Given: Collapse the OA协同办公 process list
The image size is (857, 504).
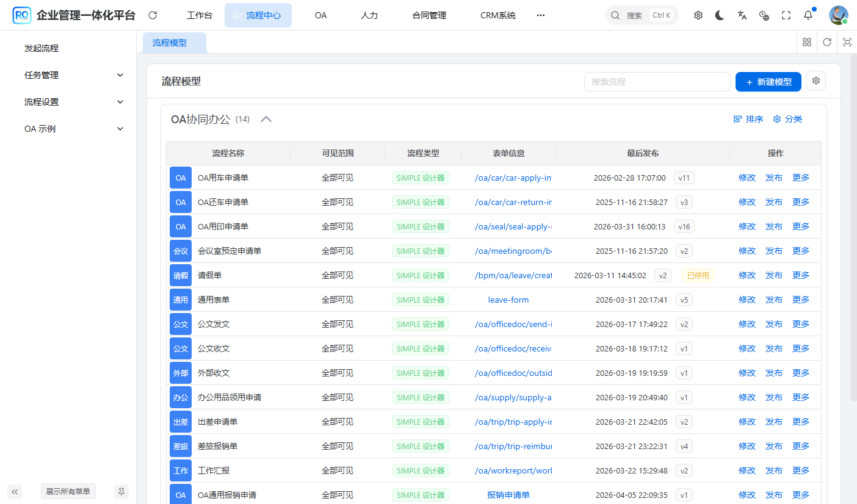Looking at the screenshot, I should coord(266,119).
